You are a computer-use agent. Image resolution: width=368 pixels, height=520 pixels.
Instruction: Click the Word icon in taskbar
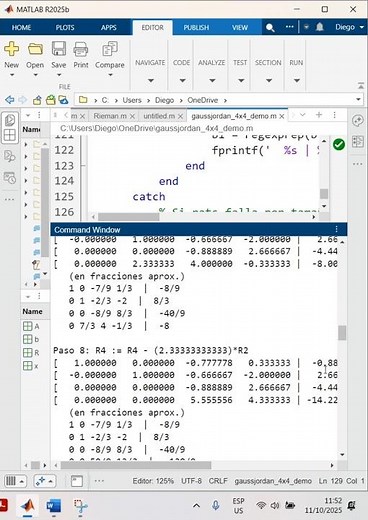[53, 506]
